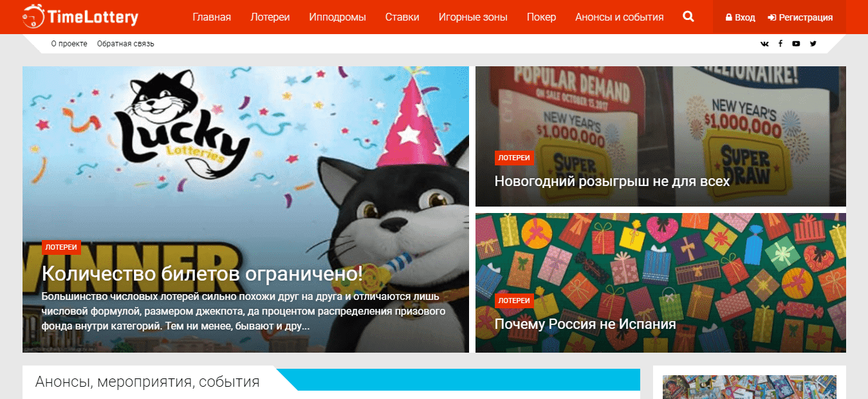Visit the VK social page icon

tap(764, 44)
